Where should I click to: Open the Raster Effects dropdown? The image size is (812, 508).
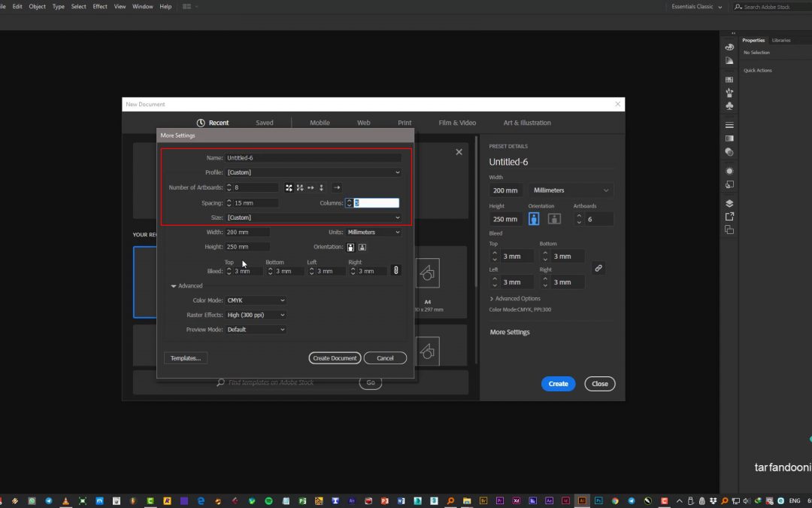256,315
